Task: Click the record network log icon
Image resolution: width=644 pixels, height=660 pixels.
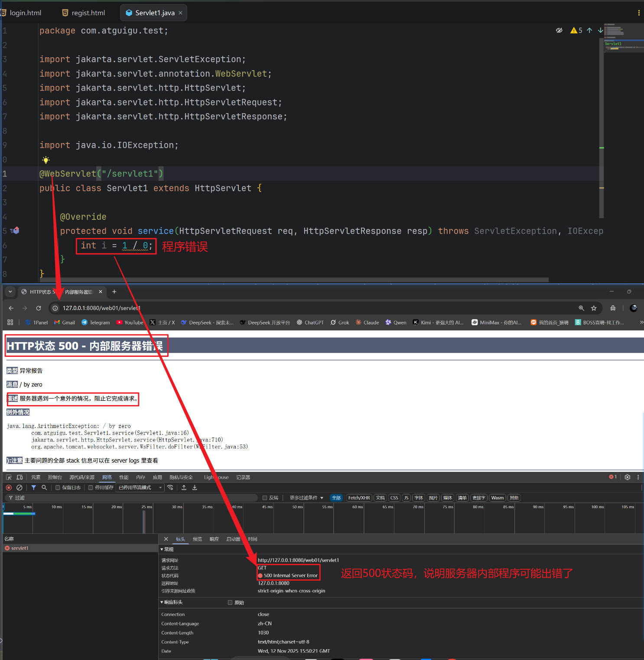Action: 9,487
